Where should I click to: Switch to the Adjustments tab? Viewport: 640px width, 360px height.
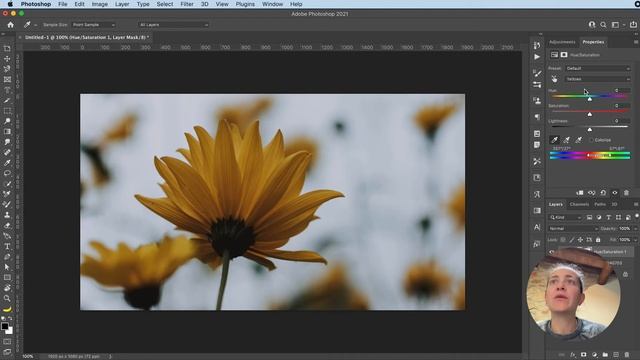(x=562, y=42)
